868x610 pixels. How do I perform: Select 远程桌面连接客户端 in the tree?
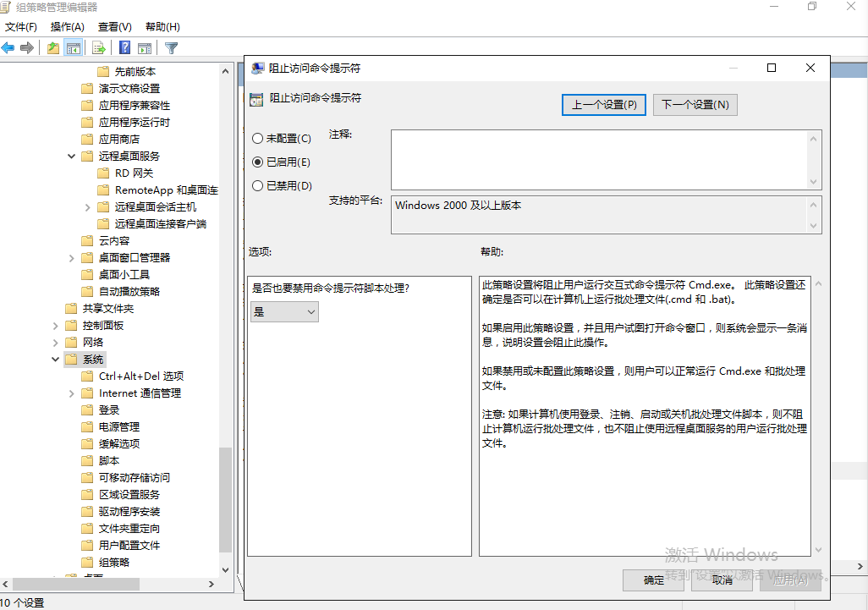click(161, 223)
